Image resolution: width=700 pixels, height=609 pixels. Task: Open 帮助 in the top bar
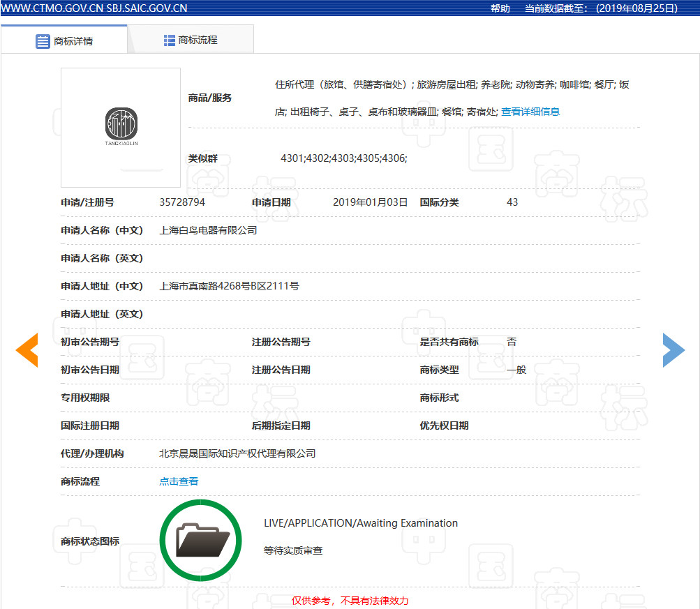pos(499,9)
